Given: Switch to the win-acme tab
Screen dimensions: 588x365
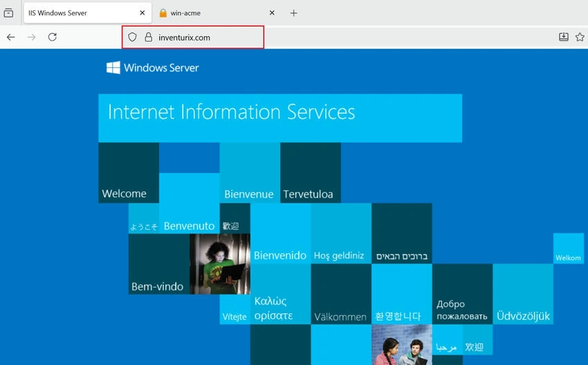Looking at the screenshot, I should pos(217,12).
